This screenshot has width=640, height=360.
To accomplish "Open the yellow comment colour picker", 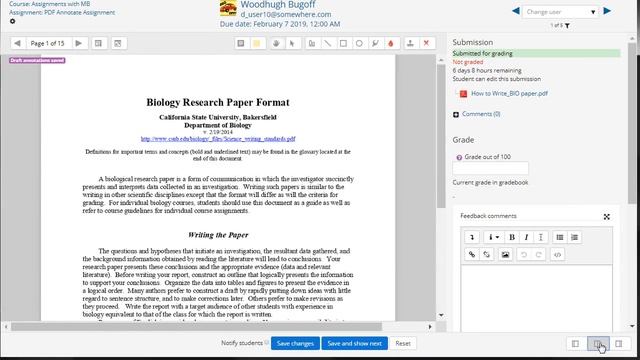I will 257,43.
